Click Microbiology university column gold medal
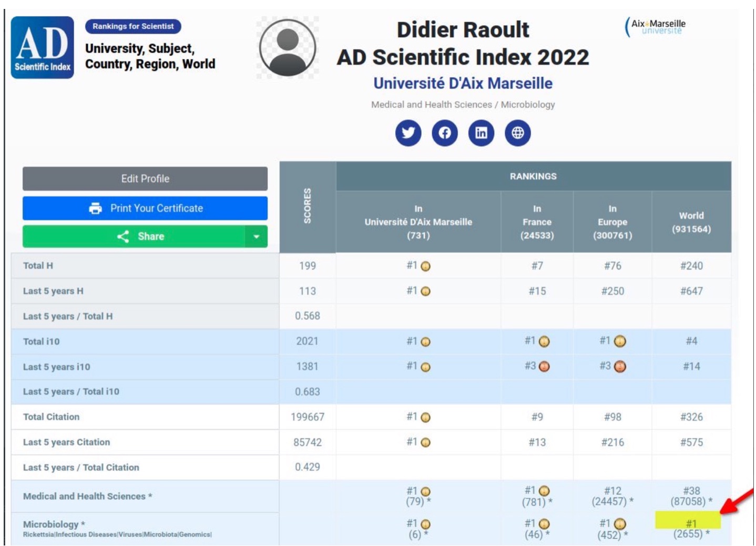Screen dimensions: 756x546 point(426,524)
